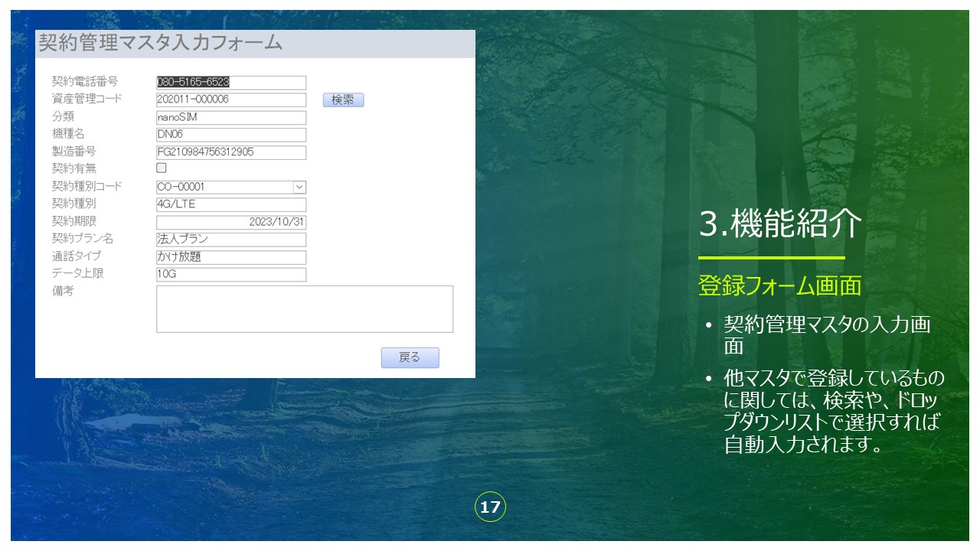Viewport: 980px width, 551px height.
Task: Click the 通話タイプ field with かけ放題
Action: click(230, 257)
